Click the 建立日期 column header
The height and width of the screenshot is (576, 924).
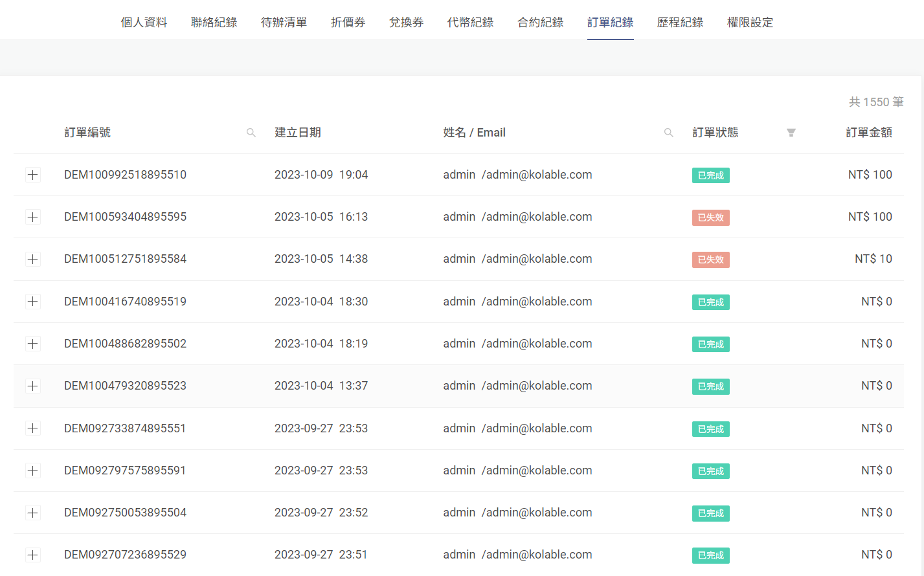298,133
